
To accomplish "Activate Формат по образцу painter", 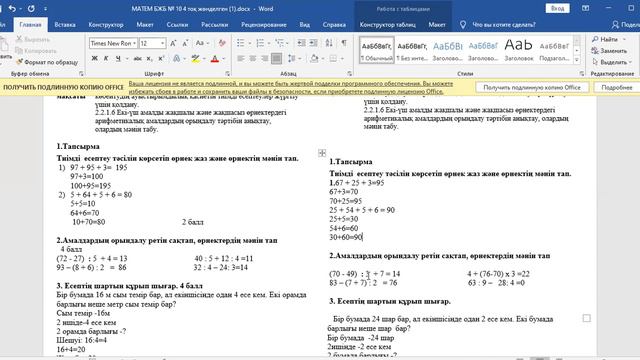I will (47, 62).
